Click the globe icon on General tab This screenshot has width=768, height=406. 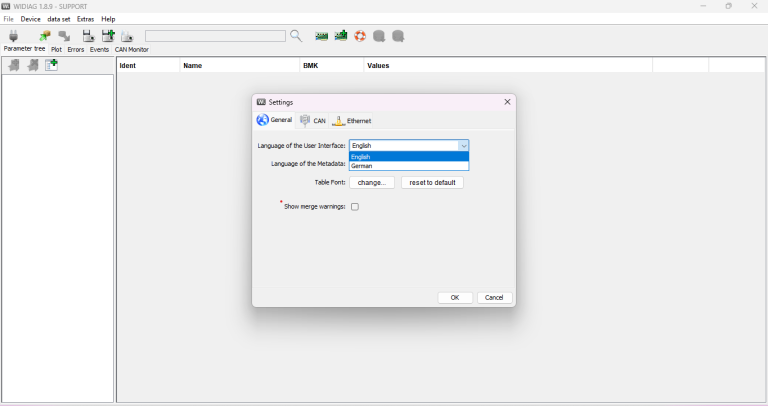pos(263,120)
